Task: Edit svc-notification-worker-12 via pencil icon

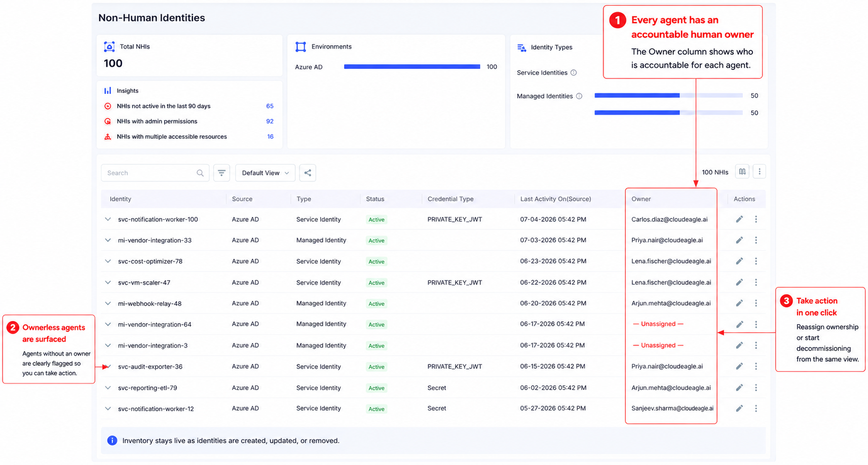Action: click(739, 408)
